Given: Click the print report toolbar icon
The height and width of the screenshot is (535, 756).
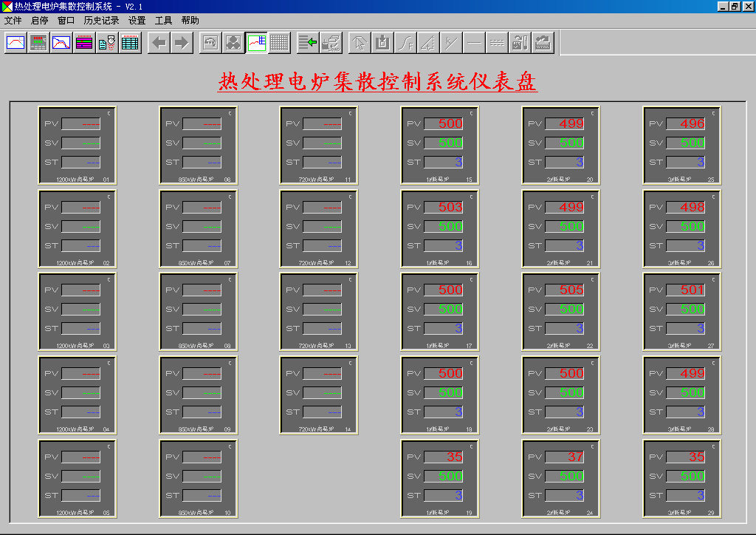Looking at the screenshot, I should (x=107, y=43).
